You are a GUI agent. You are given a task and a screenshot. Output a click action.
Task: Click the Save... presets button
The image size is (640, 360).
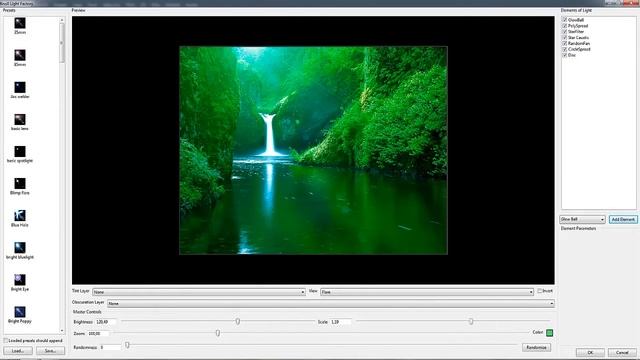tap(50, 351)
